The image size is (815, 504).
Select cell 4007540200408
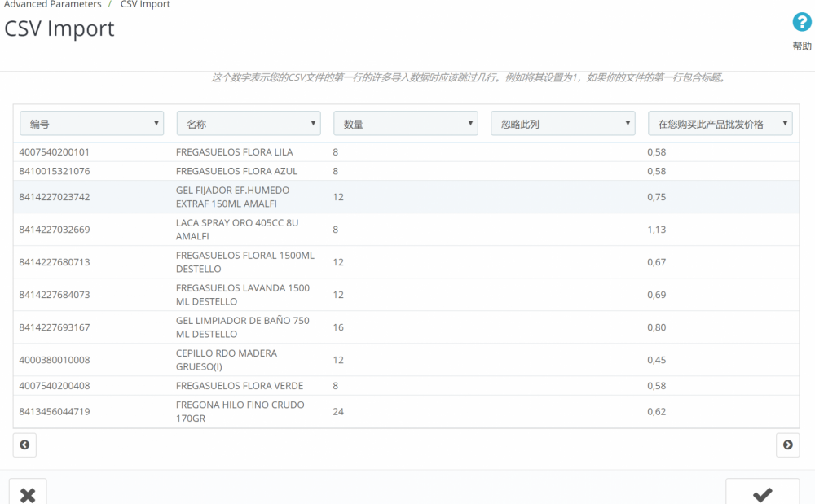(54, 386)
